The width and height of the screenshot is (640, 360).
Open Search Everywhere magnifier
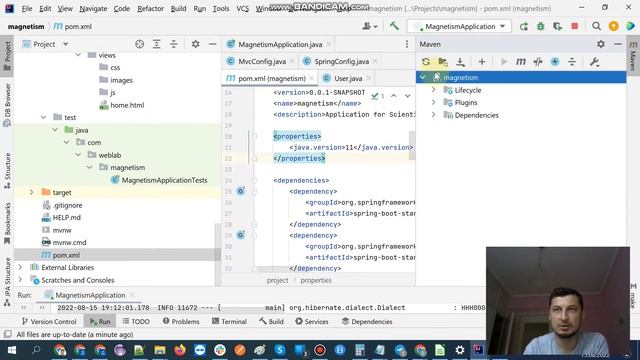coord(596,26)
